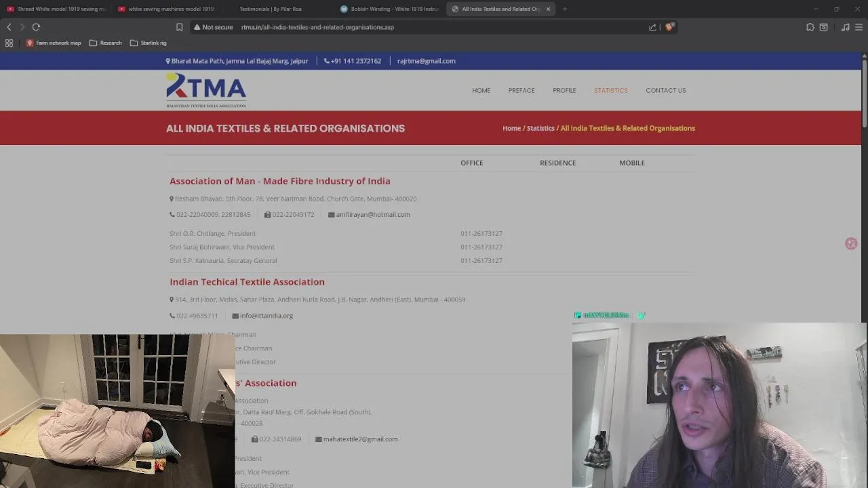The image size is (868, 488).
Task: Open the HOME menu item
Action: click(481, 90)
